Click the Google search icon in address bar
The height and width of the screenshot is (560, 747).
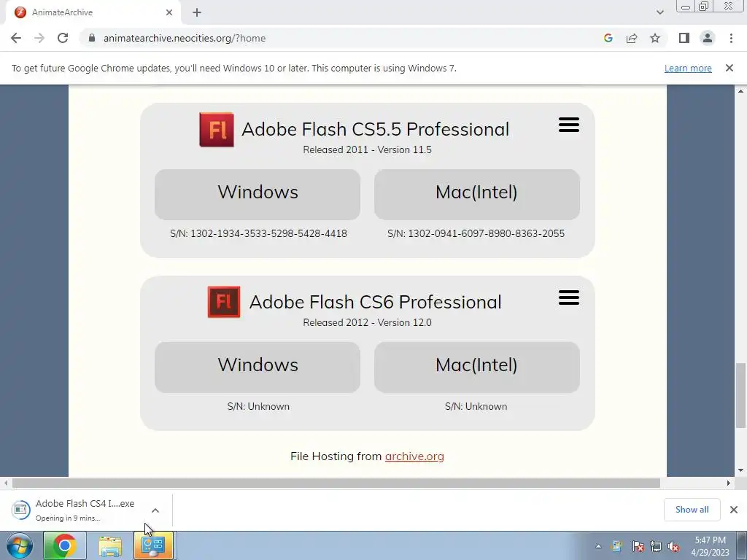coord(608,38)
